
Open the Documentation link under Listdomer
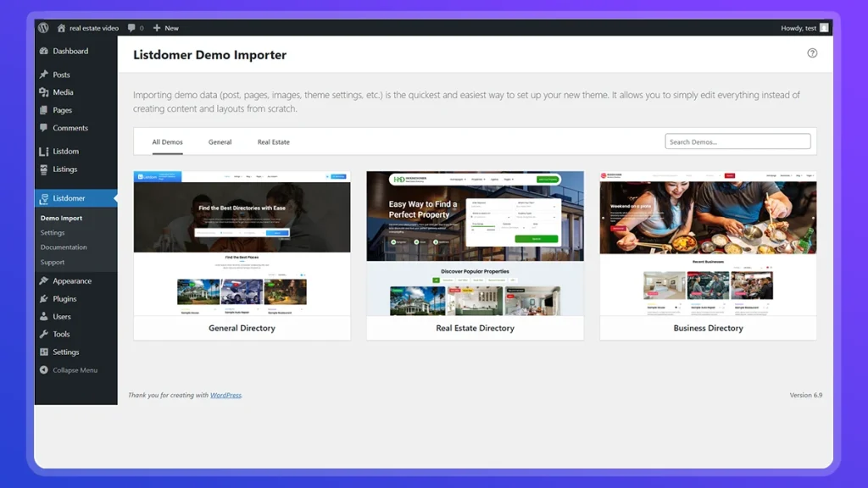tap(66, 248)
